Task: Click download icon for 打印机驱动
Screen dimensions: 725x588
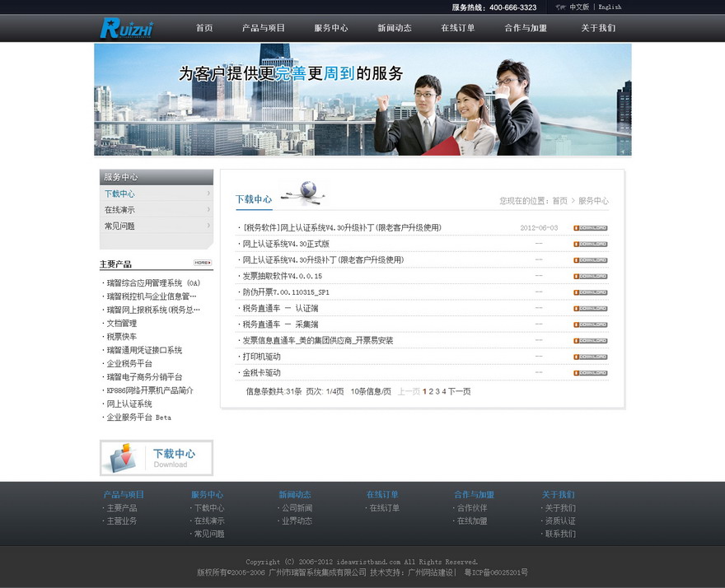Action: click(x=590, y=357)
